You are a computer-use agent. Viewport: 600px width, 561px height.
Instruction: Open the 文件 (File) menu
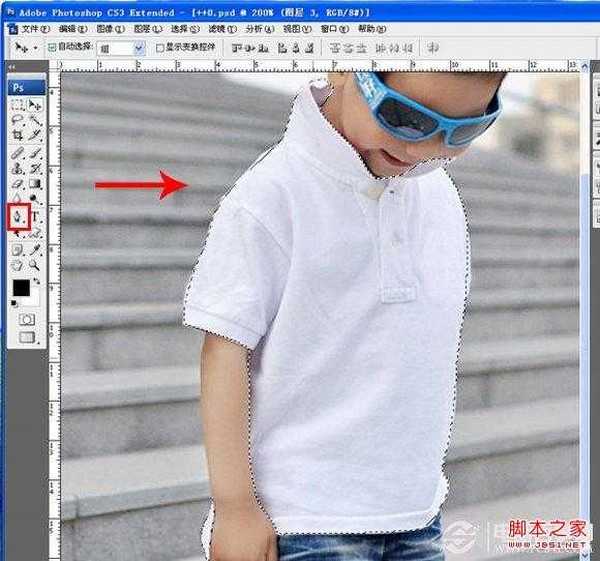tap(38, 29)
